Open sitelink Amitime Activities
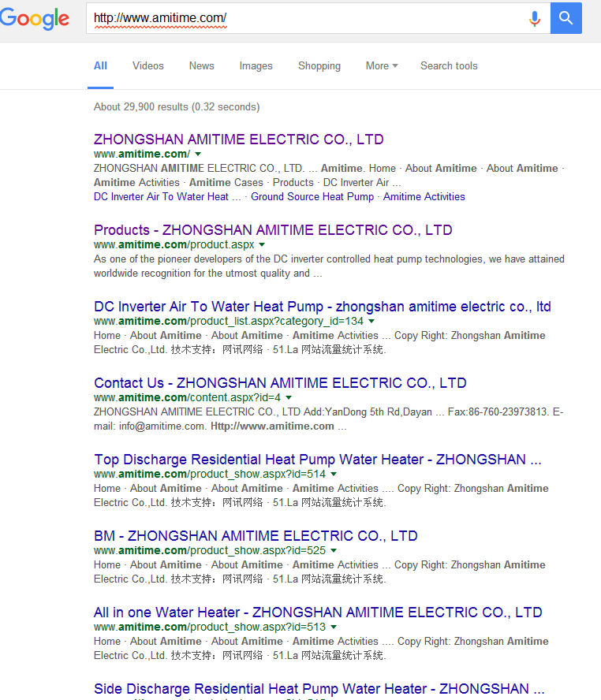601x700 pixels. coord(424,197)
